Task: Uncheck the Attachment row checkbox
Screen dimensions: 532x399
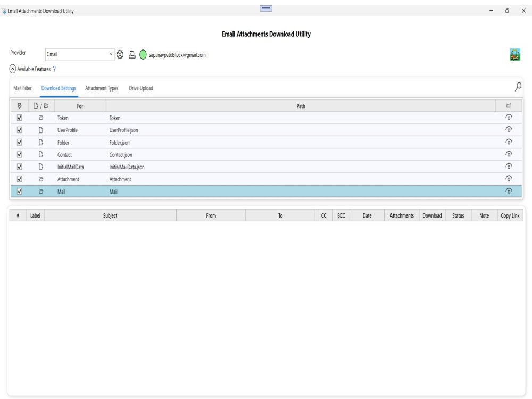Action: tap(19, 179)
